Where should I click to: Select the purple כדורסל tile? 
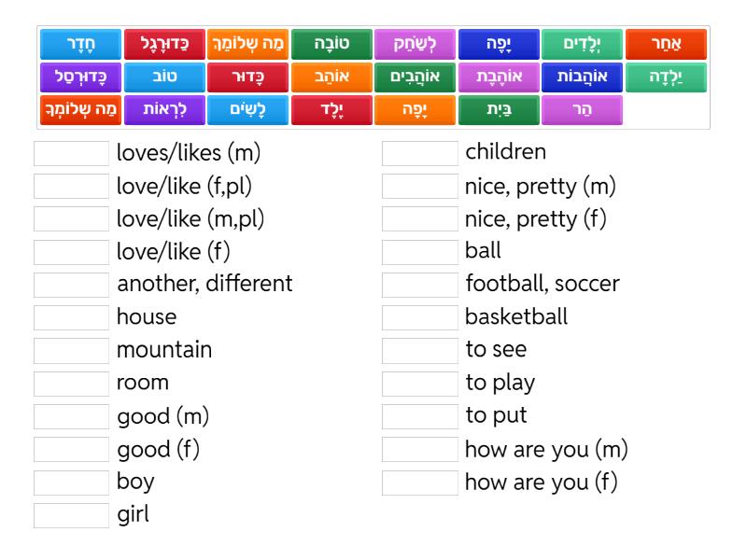click(x=80, y=77)
